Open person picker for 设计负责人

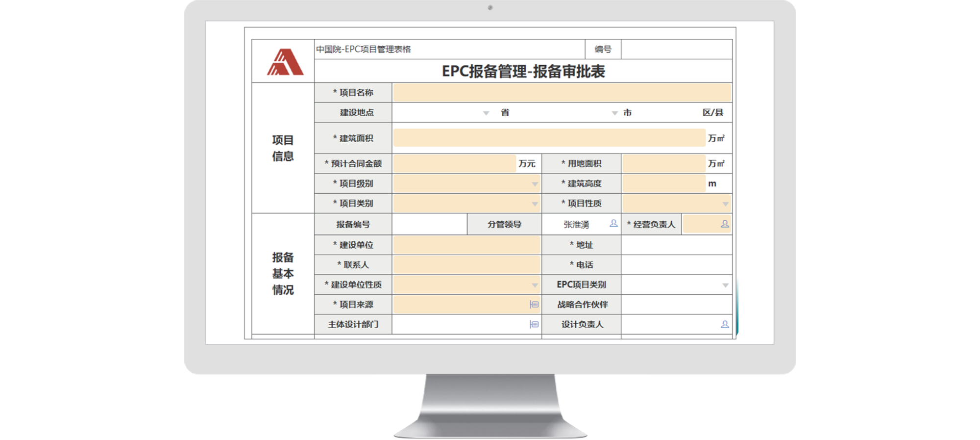pyautogui.click(x=725, y=324)
